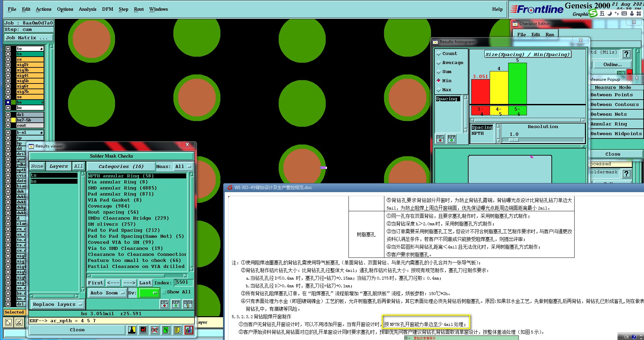This screenshot has height=340, width=644.
Task: Toggle display checkbox for layer ts
Action: pos(8,54)
